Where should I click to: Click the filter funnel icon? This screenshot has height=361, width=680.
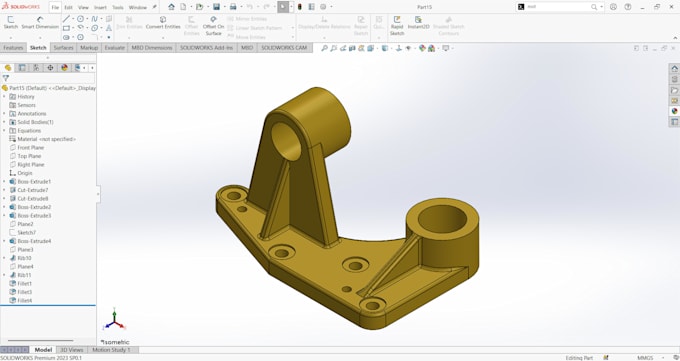[6, 78]
